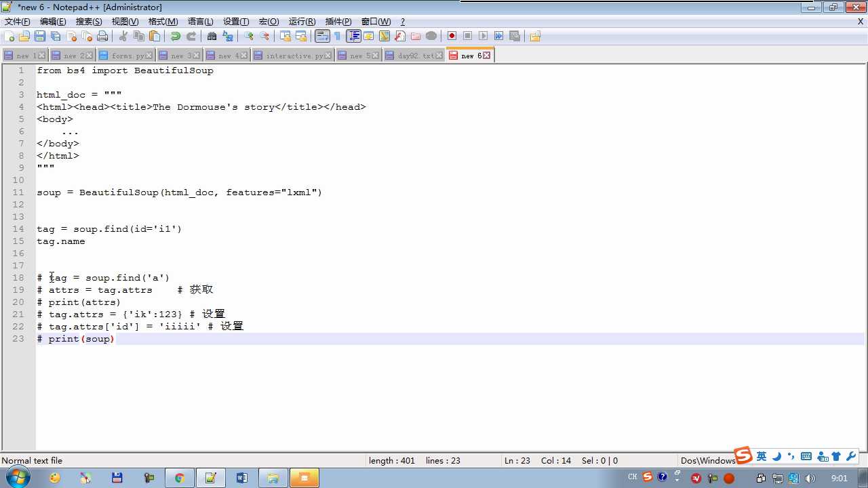Undo last edit

click(x=176, y=36)
